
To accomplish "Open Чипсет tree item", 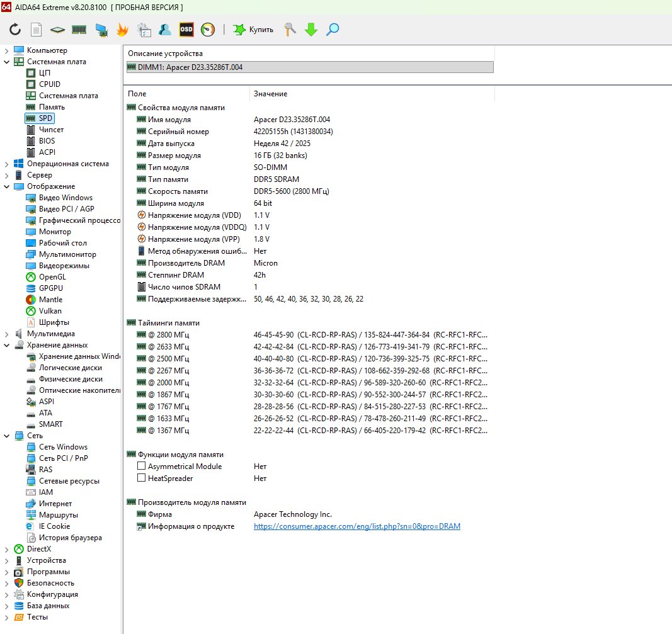I will click(x=51, y=129).
